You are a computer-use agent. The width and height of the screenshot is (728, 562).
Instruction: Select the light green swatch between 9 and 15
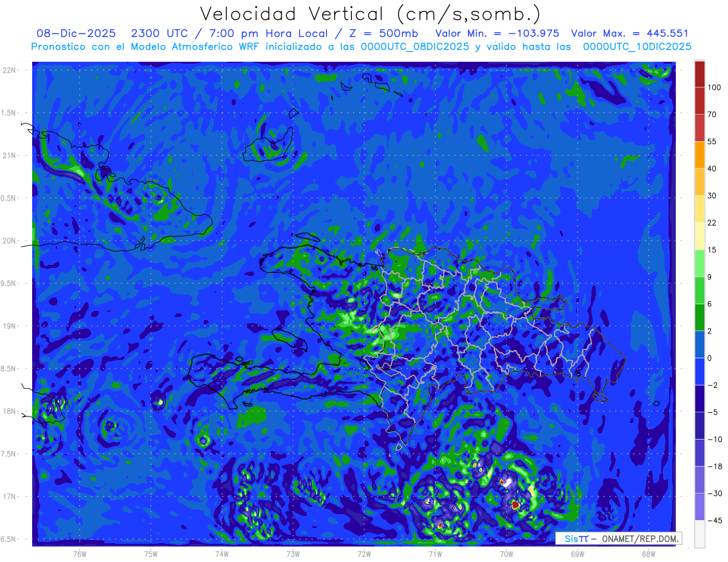[699, 263]
